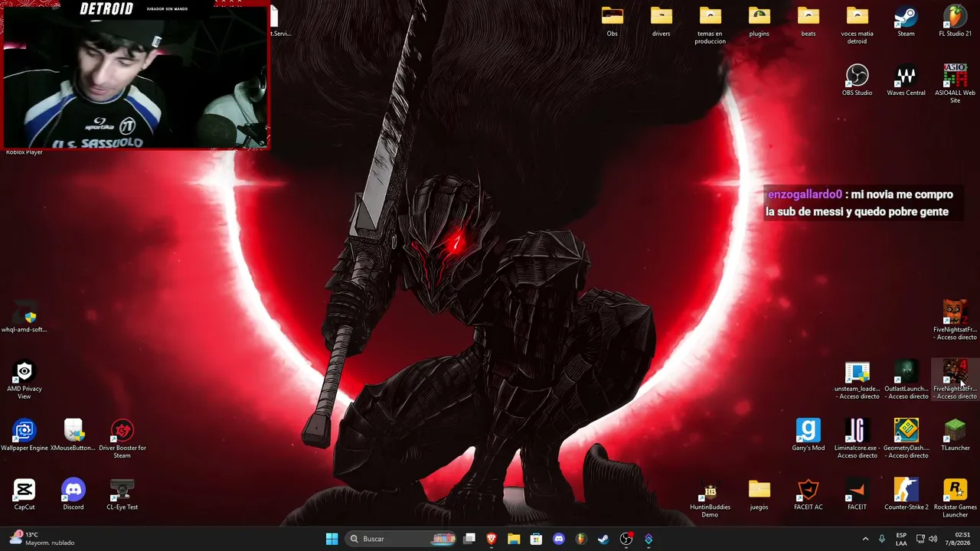
Task: Click the microphone tray icon
Action: click(x=882, y=539)
